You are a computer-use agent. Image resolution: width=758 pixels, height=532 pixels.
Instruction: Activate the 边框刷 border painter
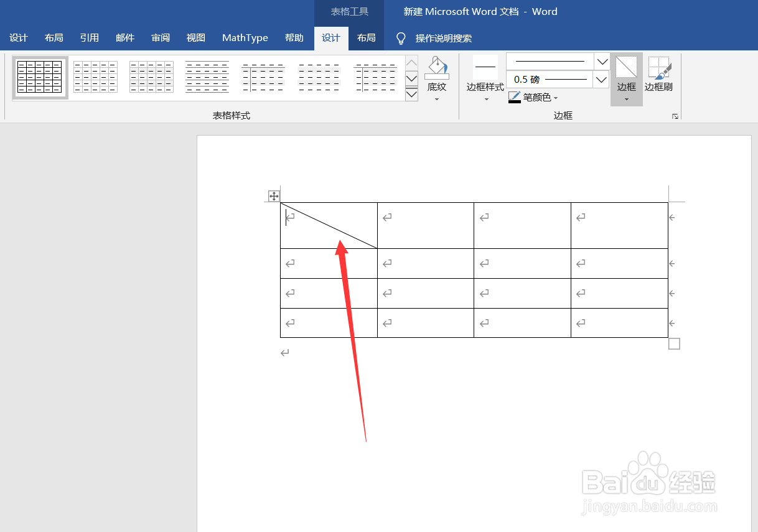[659, 74]
